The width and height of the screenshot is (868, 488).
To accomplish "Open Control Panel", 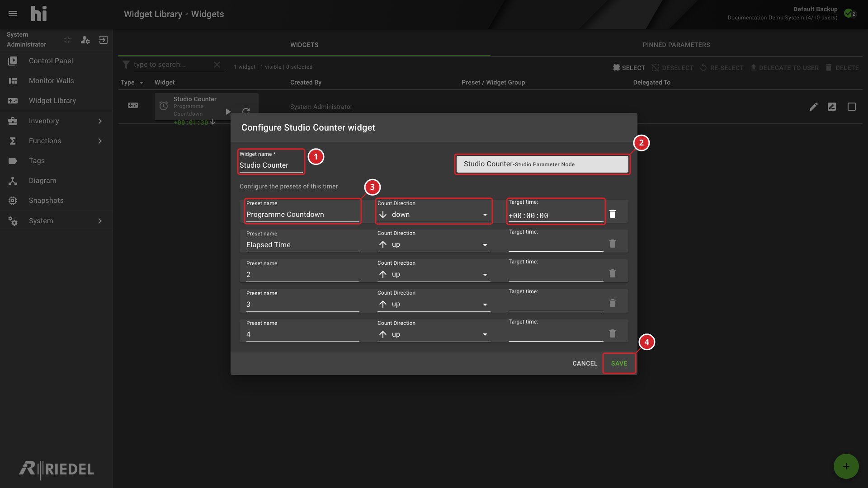I will coord(57,61).
